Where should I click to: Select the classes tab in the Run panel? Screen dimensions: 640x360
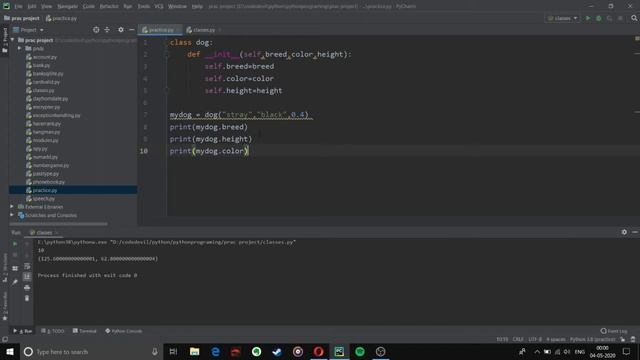click(x=44, y=233)
